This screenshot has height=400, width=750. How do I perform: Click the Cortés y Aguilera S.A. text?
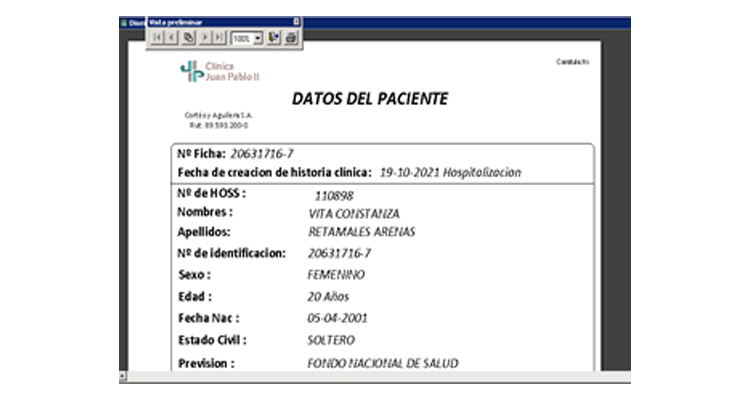click(x=219, y=115)
